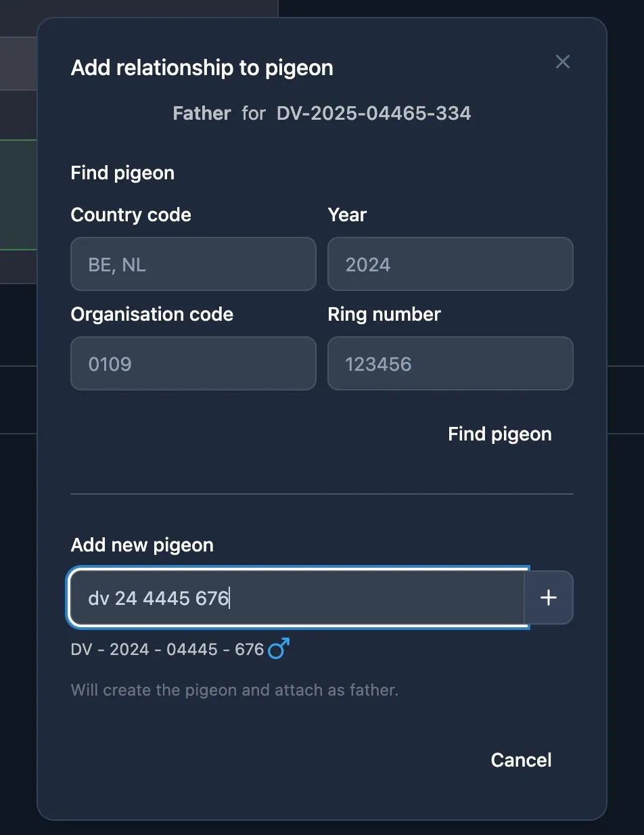644x835 pixels.
Task: Click the Add new pigeon section heading
Action: click(142, 545)
